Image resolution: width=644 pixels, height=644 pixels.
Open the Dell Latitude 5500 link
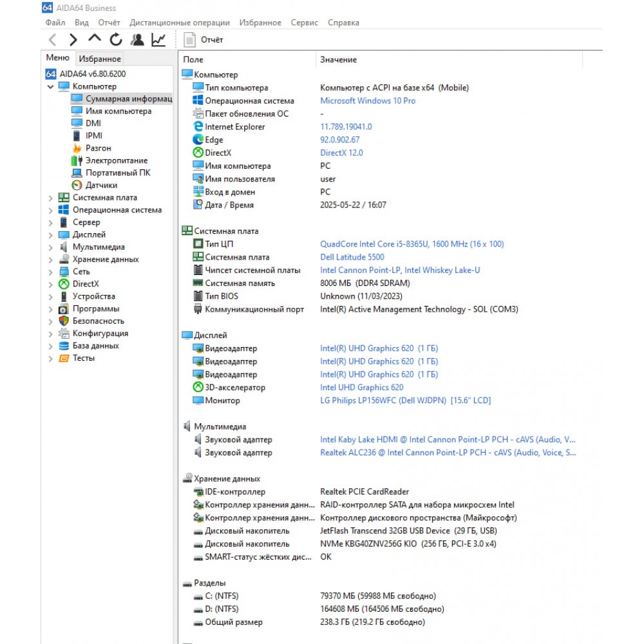click(352, 257)
